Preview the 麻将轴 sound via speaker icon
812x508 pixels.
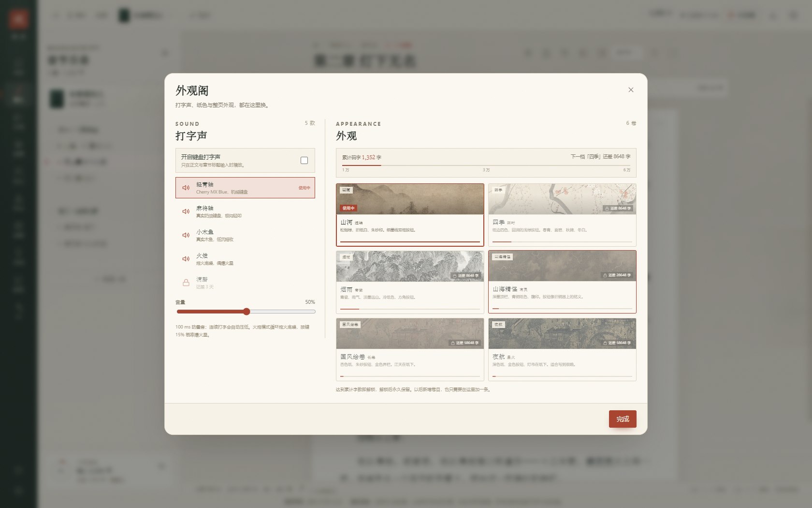[x=186, y=211]
